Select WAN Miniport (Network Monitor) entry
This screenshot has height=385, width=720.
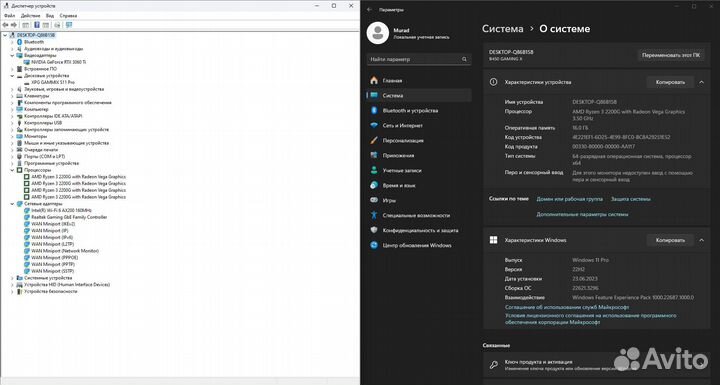[x=65, y=251]
